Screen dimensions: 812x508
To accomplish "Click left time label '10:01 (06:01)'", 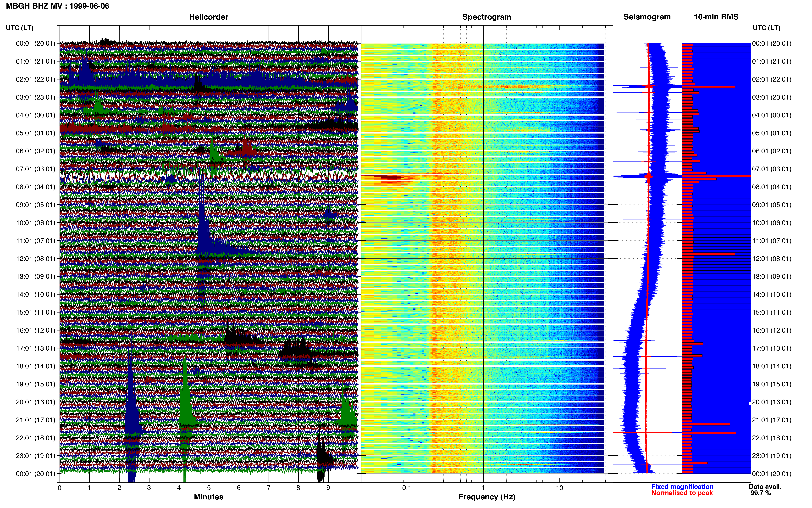I will (35, 223).
